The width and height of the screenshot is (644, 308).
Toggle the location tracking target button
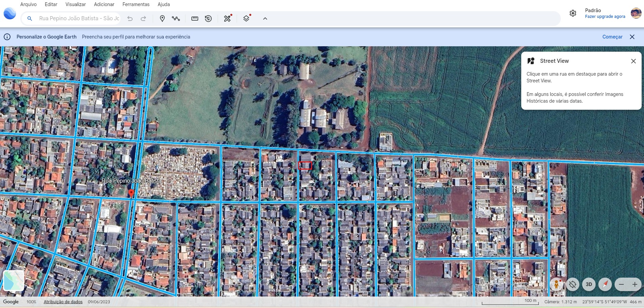click(572, 284)
